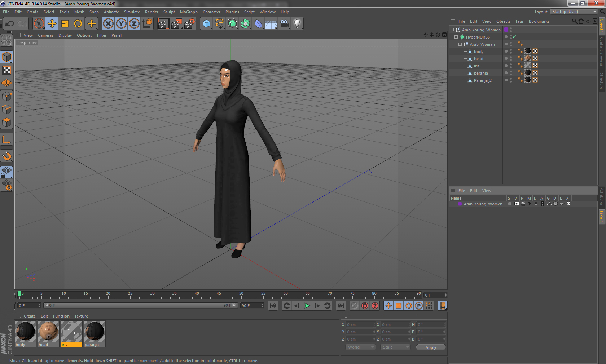The width and height of the screenshot is (606, 364).
Task: Open Edit Render Settings icon
Action: (190, 24)
